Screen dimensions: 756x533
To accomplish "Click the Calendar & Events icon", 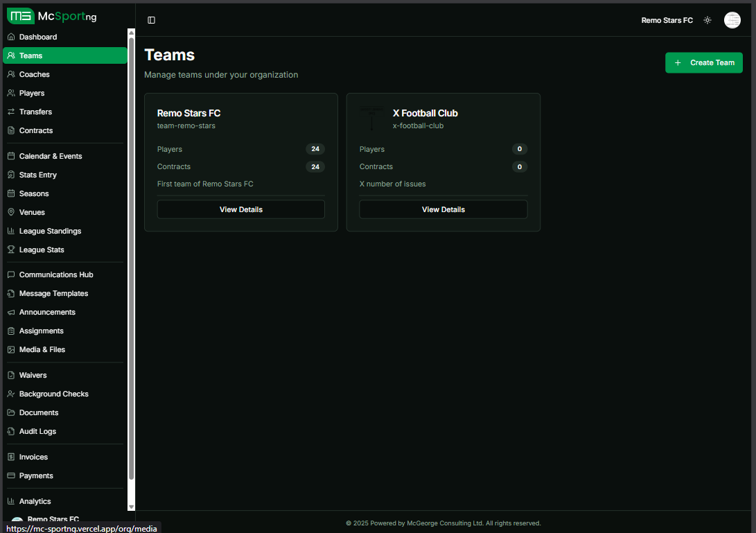I will pyautogui.click(x=11, y=156).
